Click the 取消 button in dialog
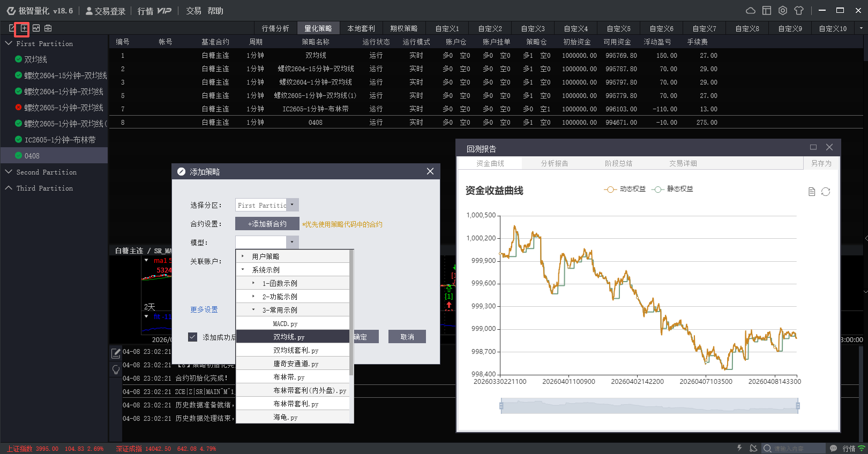The height and width of the screenshot is (454, 868). tap(407, 337)
